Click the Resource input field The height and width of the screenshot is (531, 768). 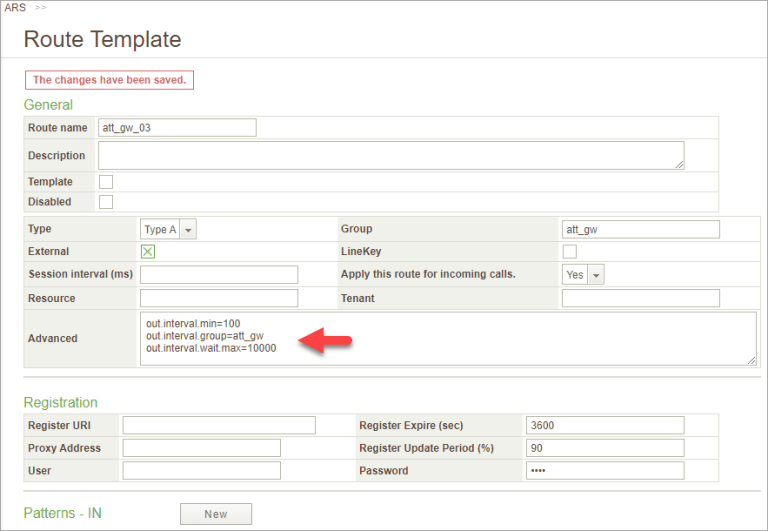(x=219, y=298)
